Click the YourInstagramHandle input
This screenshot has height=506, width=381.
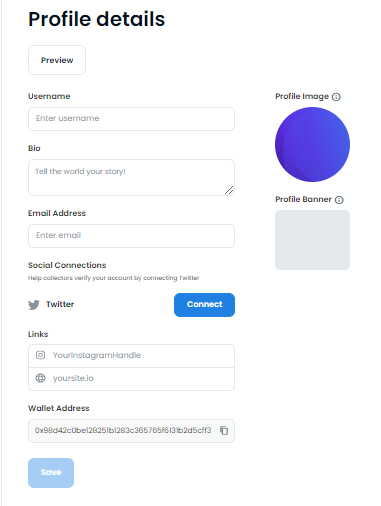pos(131,356)
